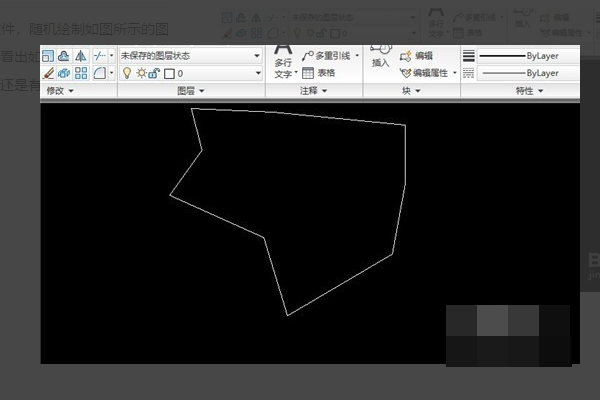Open the 多行文字 small dropdown arrow
The image size is (600, 400).
coord(296,72)
